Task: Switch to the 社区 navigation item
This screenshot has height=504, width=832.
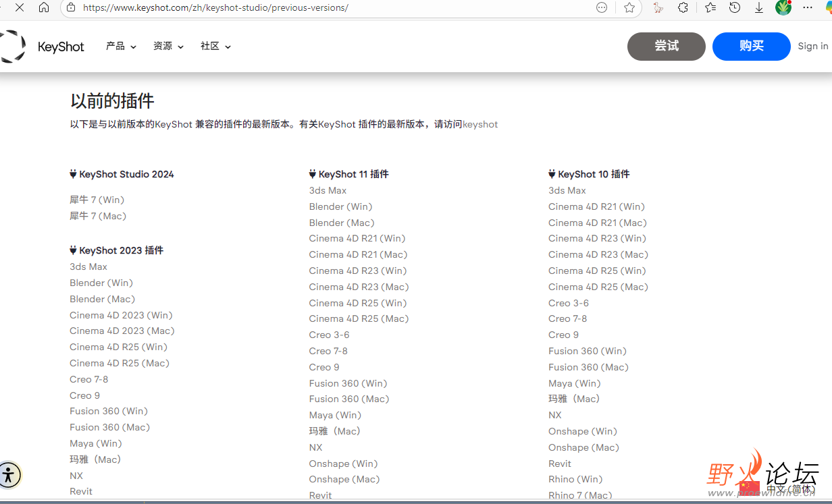Action: click(x=210, y=47)
